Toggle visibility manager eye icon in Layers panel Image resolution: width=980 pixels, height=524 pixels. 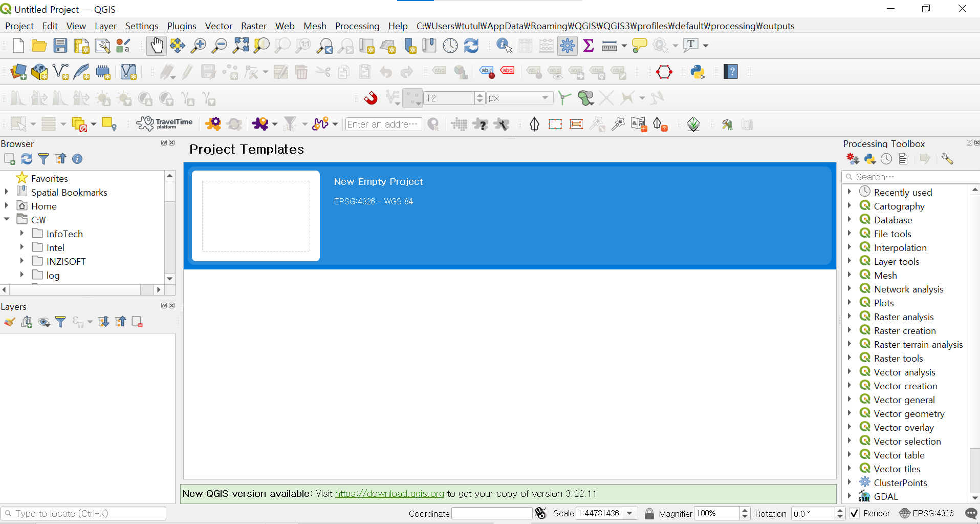[x=44, y=322]
